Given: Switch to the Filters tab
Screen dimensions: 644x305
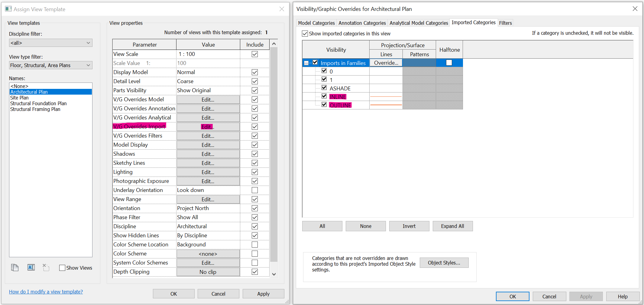Looking at the screenshot, I should coord(505,23).
